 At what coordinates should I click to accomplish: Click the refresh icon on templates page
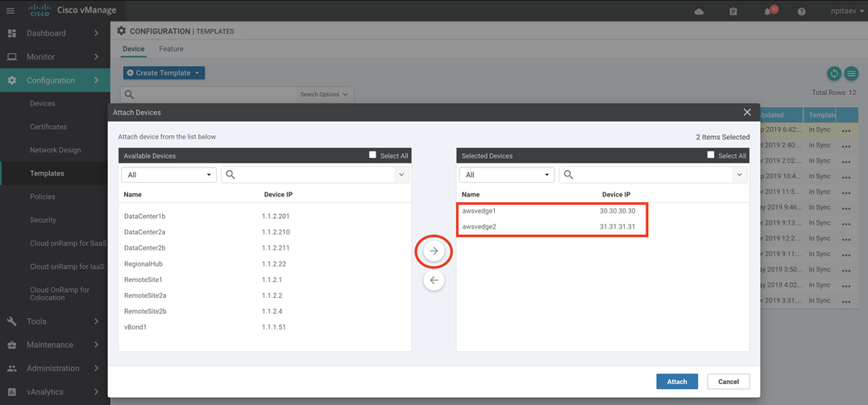[x=834, y=73]
